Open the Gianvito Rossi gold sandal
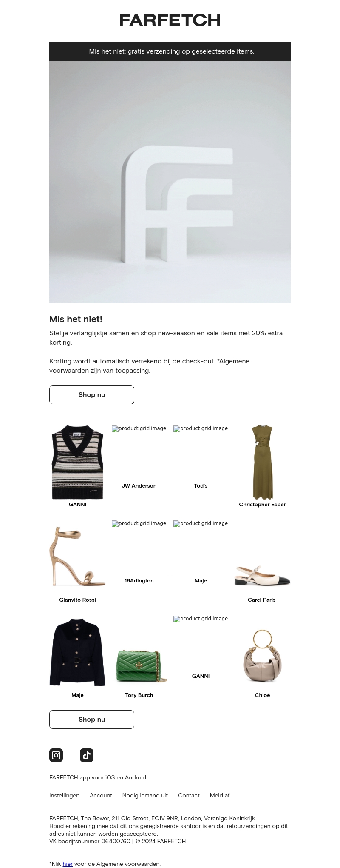Image resolution: width=340 pixels, height=868 pixels. [77, 557]
